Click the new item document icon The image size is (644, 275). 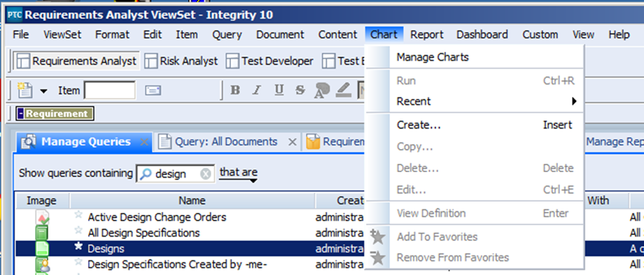coord(25,90)
